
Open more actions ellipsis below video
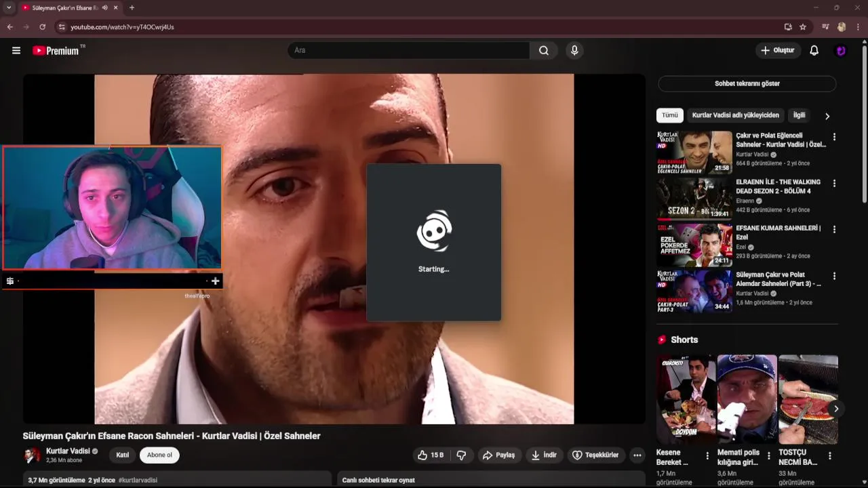pos(637,455)
